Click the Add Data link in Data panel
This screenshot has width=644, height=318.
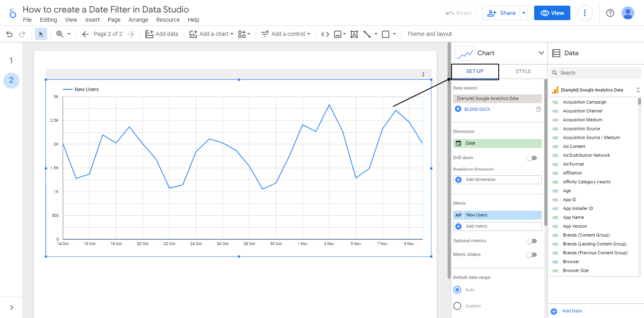tap(572, 311)
